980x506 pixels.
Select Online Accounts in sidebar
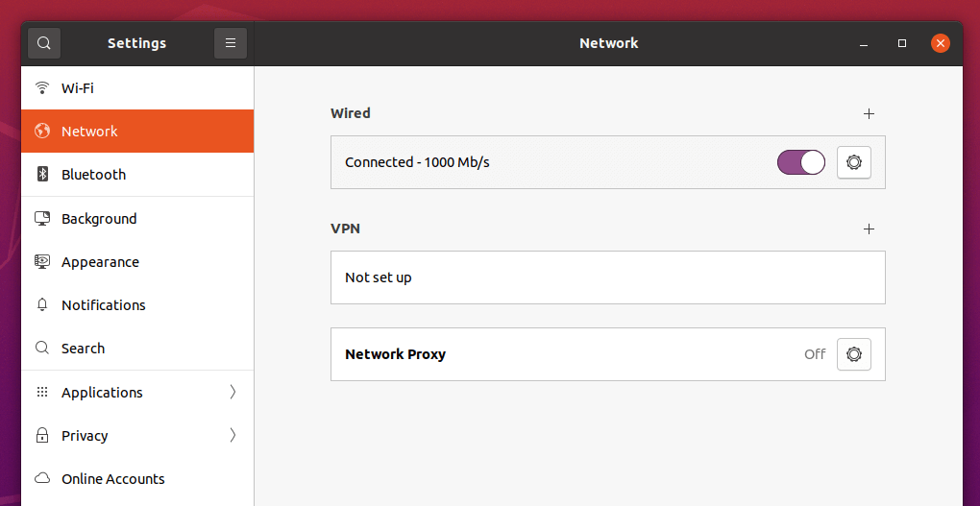(112, 479)
